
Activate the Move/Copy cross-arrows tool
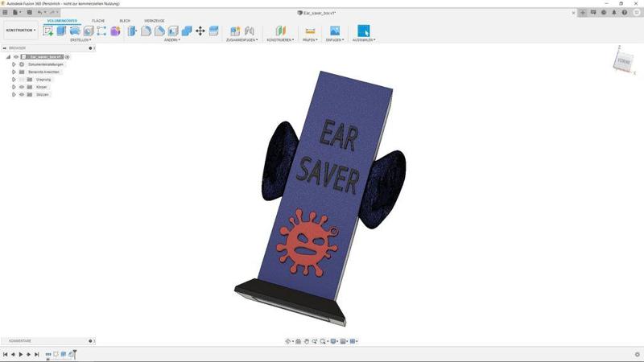point(200,31)
